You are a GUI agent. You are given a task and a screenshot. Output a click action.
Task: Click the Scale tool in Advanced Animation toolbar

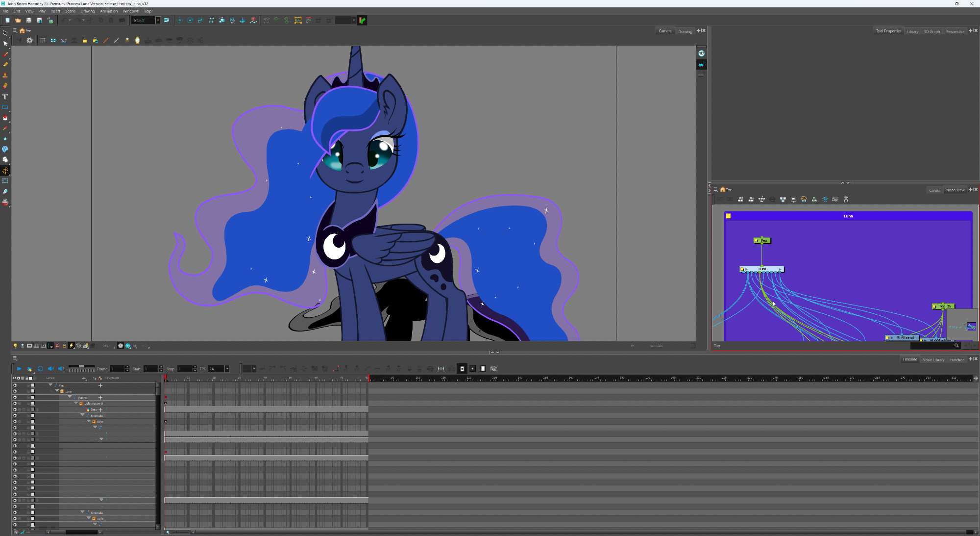(x=200, y=20)
